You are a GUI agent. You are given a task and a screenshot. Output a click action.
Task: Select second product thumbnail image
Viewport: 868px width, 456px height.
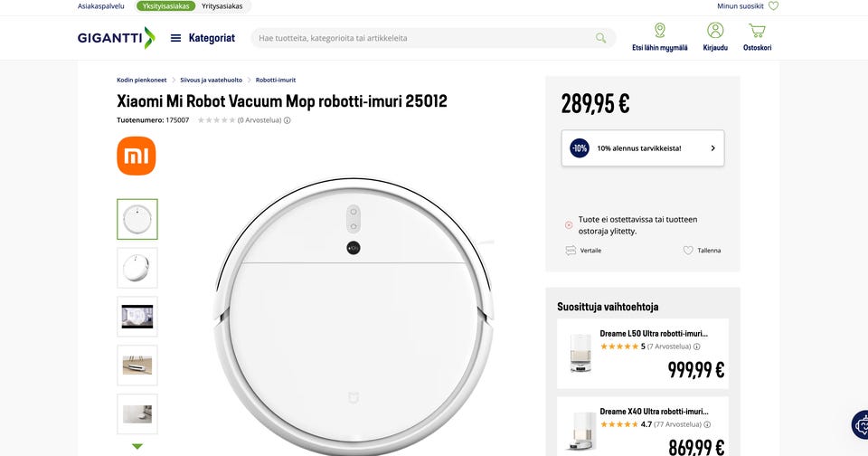(137, 268)
